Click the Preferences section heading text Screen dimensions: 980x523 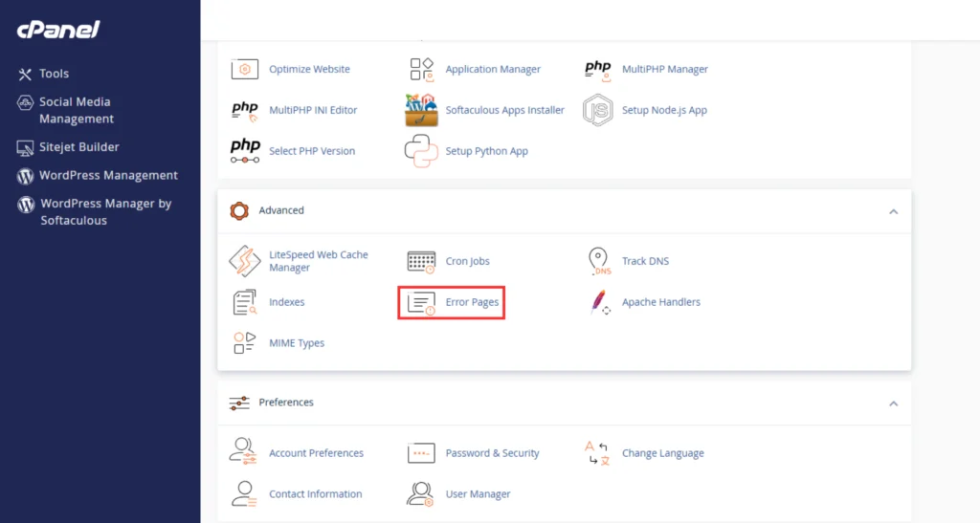[x=285, y=403]
